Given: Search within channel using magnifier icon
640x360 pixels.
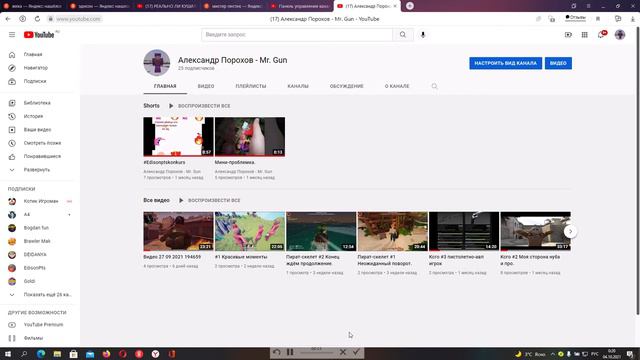Looking at the screenshot, I should tap(434, 86).
